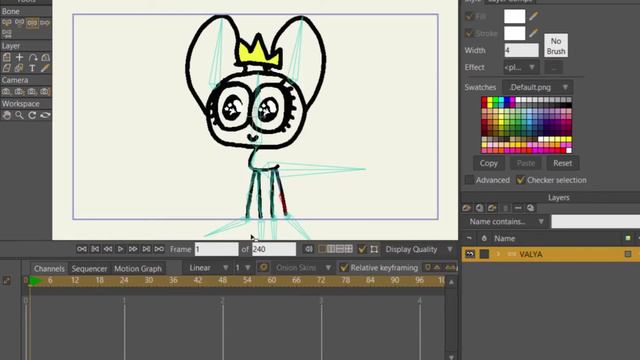Click frame 60 on the timeline ruler
Image resolution: width=640 pixels, height=360 pixels.
(x=271, y=280)
